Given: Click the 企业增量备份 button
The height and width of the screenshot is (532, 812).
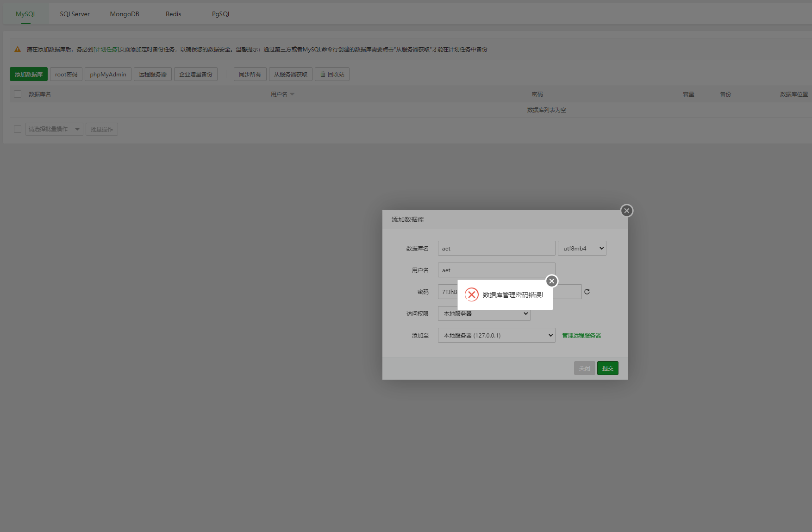Looking at the screenshot, I should tap(196, 74).
